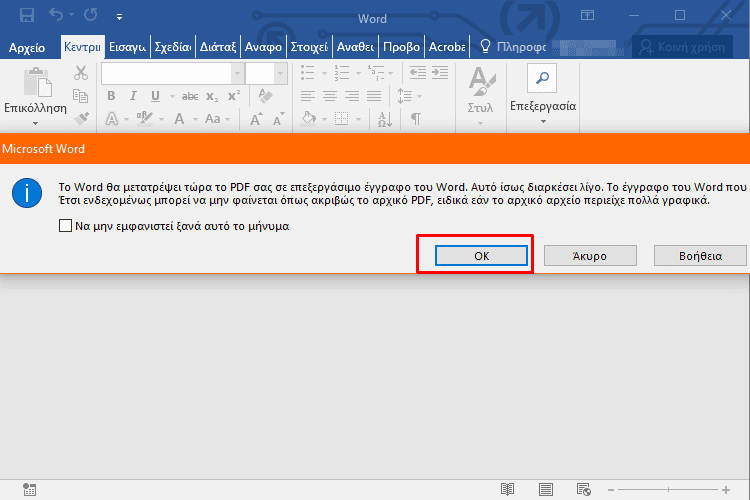
Task: Toggle Bold formatting
Action: (x=111, y=96)
